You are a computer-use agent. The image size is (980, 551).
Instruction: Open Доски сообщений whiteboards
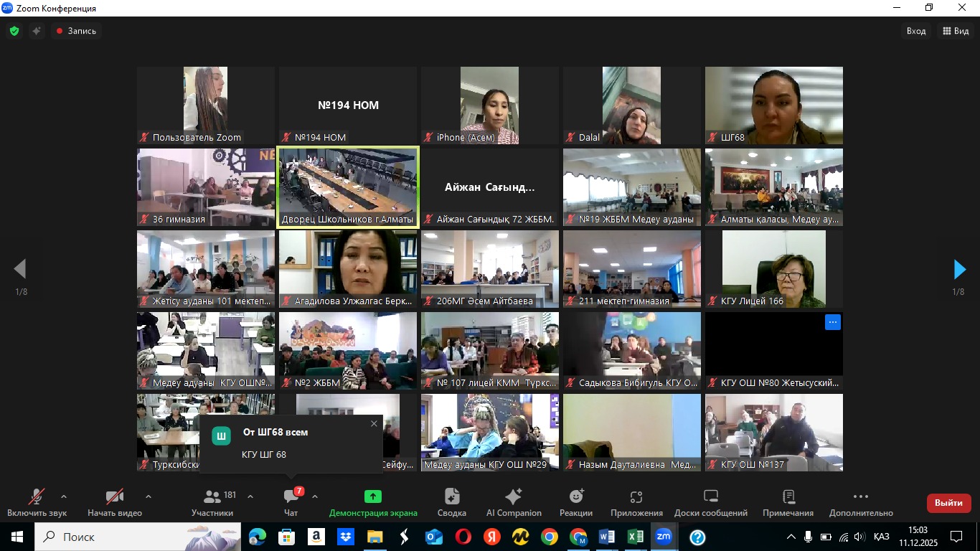(710, 497)
